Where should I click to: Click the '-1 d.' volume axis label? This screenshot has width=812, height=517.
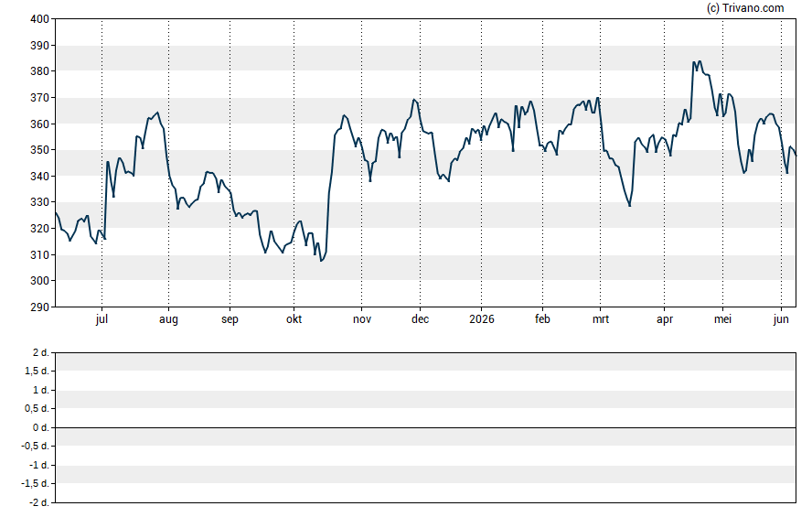coord(39,465)
